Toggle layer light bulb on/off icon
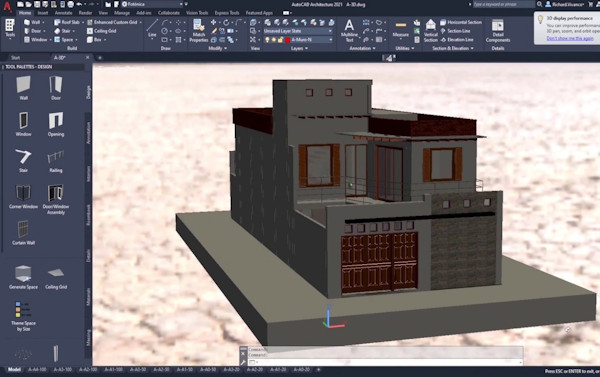Viewport: 600px width, 377px height. point(267,40)
